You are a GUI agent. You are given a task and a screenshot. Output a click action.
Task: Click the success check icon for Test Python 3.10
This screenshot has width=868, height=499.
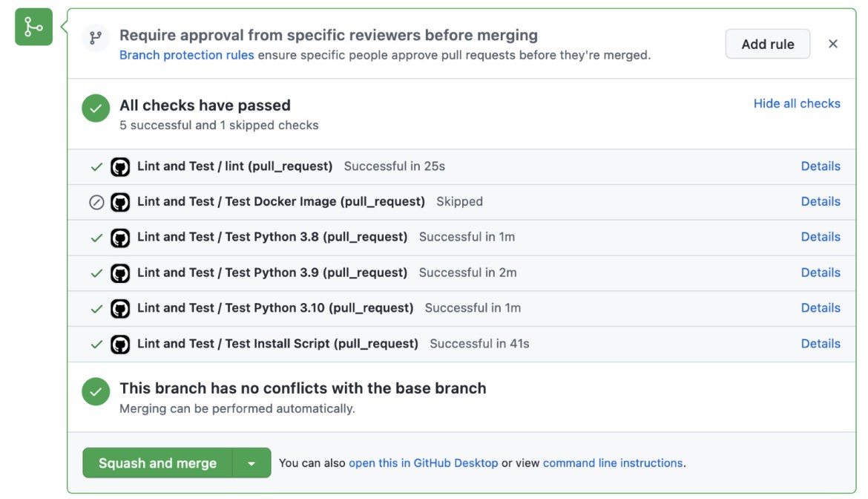click(96, 307)
